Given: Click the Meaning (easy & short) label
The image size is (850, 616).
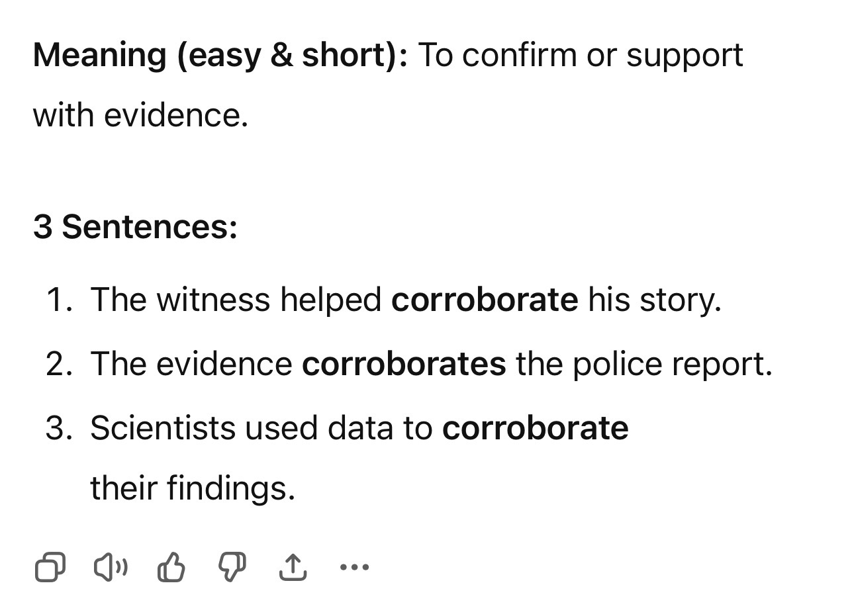Looking at the screenshot, I should pyautogui.click(x=220, y=55).
